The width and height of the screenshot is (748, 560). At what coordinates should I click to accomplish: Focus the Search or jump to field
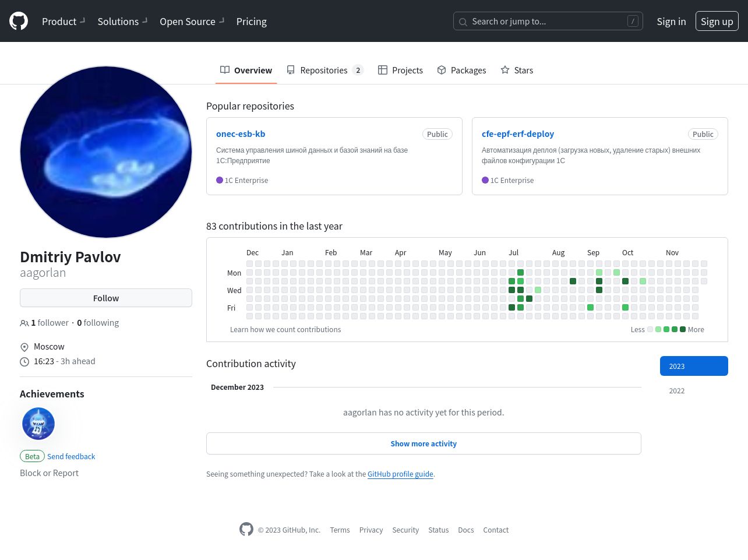(548, 22)
